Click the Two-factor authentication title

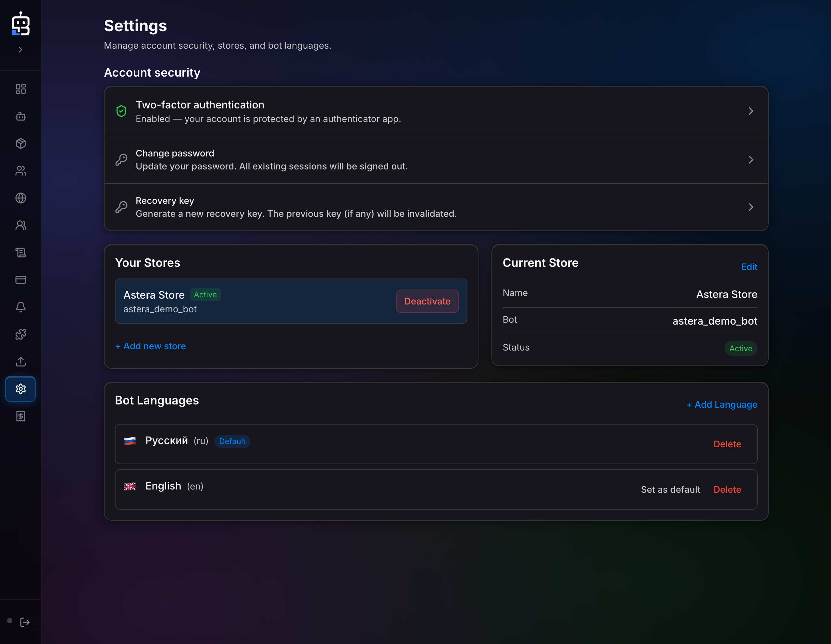pyautogui.click(x=200, y=105)
